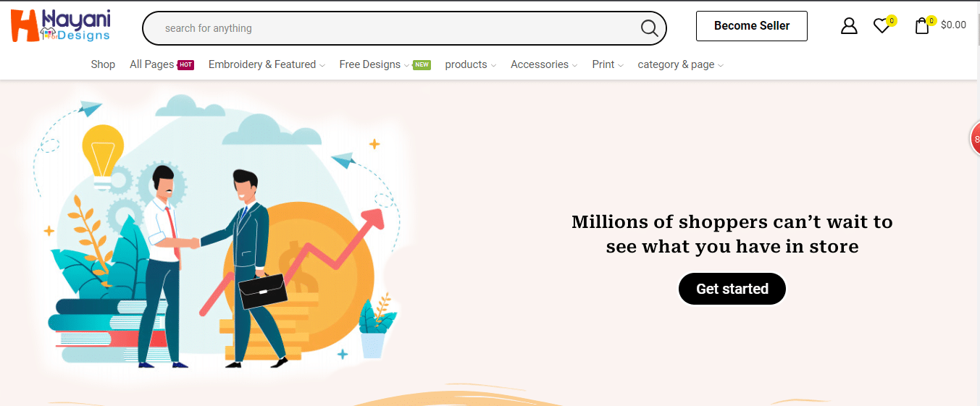The image size is (980, 406).
Task: Open the wishlist heart icon
Action: point(881,26)
